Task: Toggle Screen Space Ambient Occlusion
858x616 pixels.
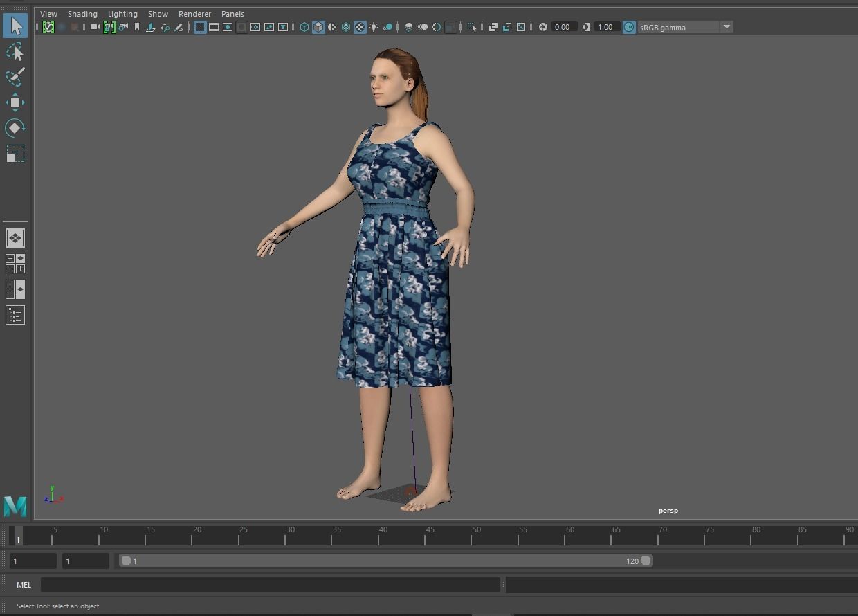Action: point(409,27)
